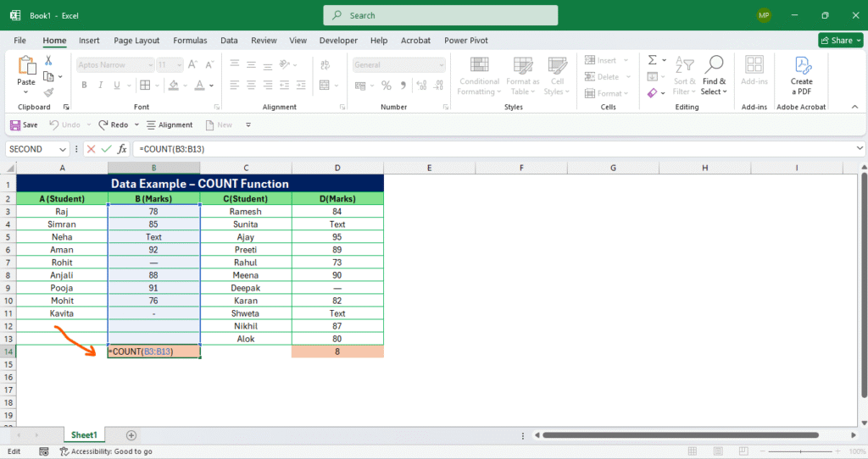Open the Insert Function fx dialog
This screenshot has width=868, height=459.
click(x=122, y=149)
